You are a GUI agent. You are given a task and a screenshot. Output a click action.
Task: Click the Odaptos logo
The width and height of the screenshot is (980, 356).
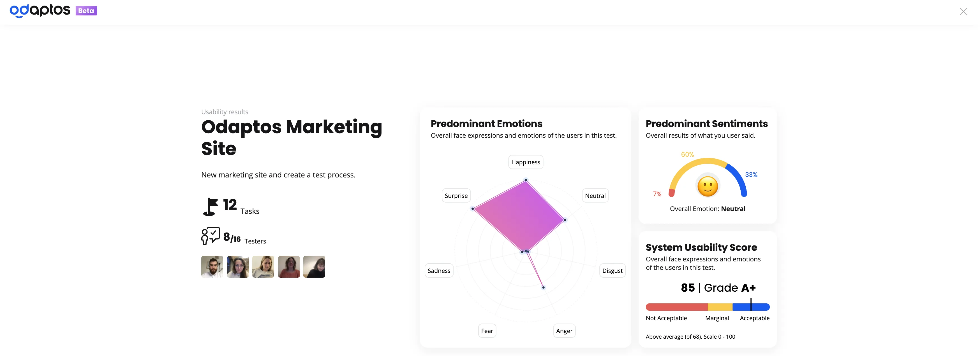40,10
